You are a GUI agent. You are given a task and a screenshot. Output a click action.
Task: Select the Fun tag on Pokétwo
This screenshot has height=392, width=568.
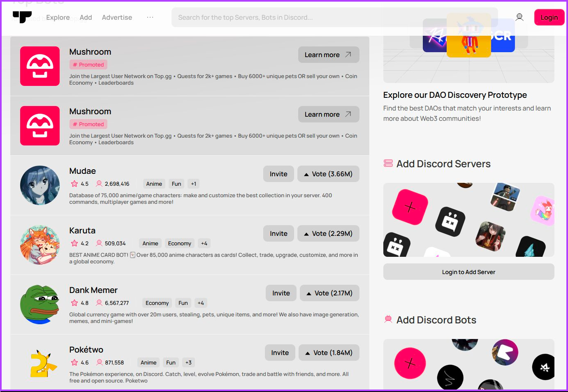pyautogui.click(x=171, y=362)
